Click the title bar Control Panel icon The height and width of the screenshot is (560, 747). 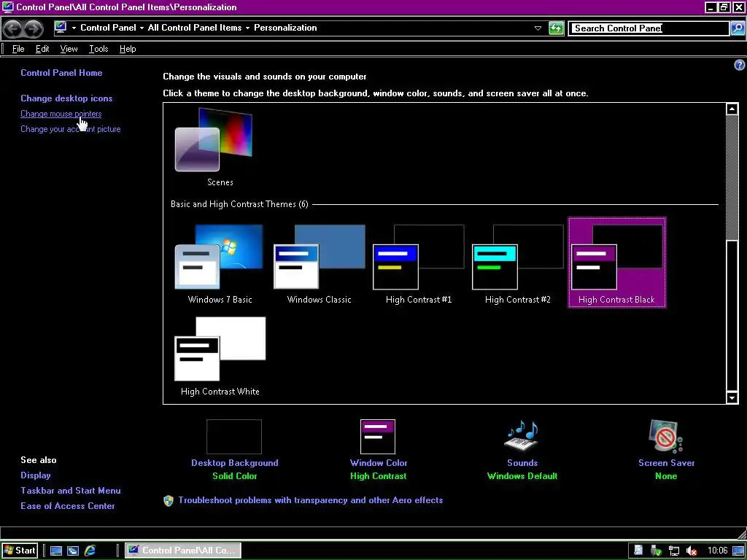click(x=7, y=7)
